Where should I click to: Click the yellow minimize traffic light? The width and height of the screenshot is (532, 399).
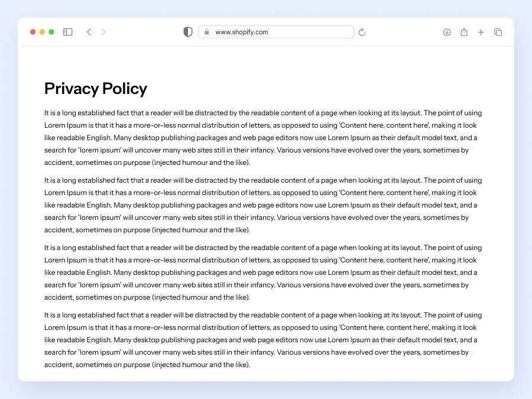tap(43, 32)
